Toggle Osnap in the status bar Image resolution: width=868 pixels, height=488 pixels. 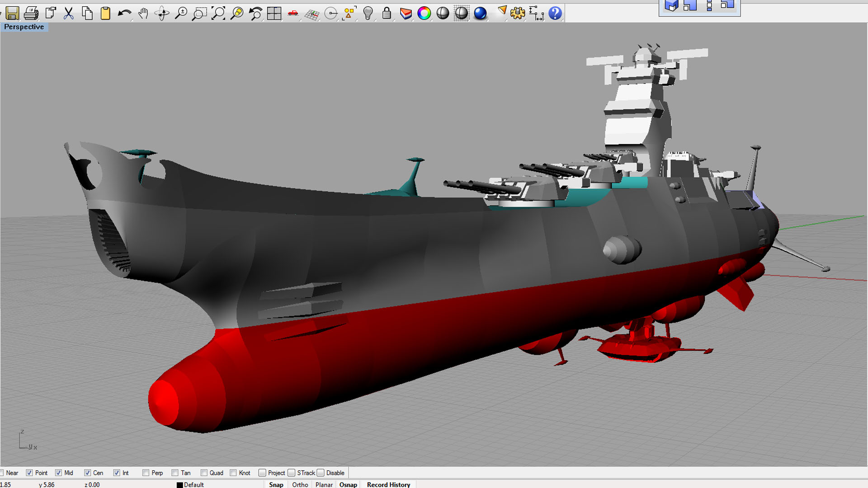point(348,484)
